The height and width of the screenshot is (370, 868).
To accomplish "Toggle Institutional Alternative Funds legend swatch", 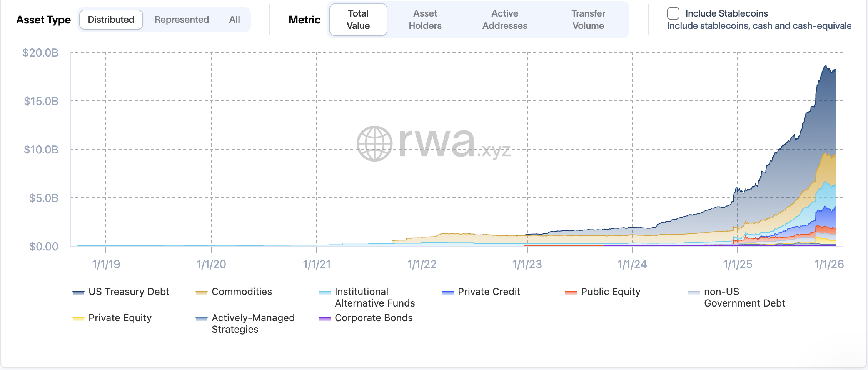I will (x=325, y=293).
